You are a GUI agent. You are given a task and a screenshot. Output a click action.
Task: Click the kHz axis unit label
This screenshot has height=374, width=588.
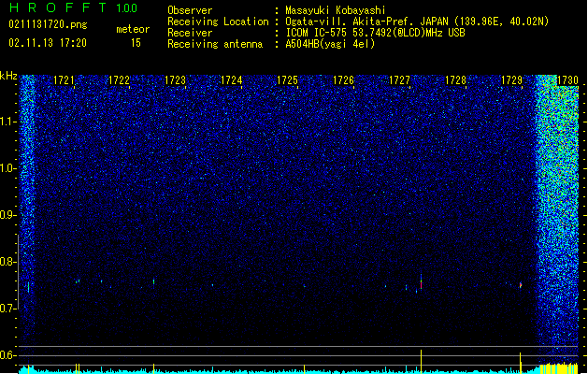pyautogui.click(x=8, y=76)
